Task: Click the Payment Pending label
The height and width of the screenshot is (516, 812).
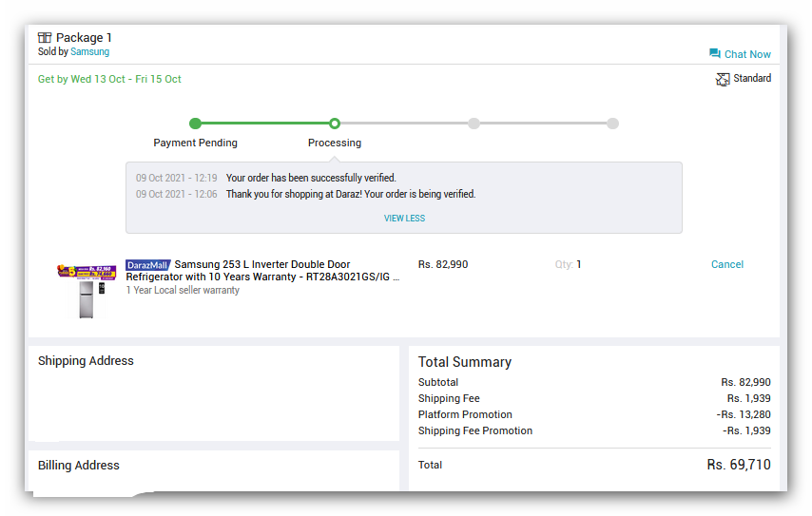Action: click(195, 143)
